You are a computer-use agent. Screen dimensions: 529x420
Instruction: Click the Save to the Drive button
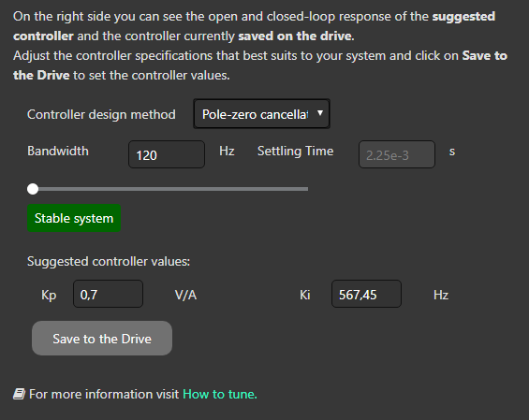coord(102,338)
